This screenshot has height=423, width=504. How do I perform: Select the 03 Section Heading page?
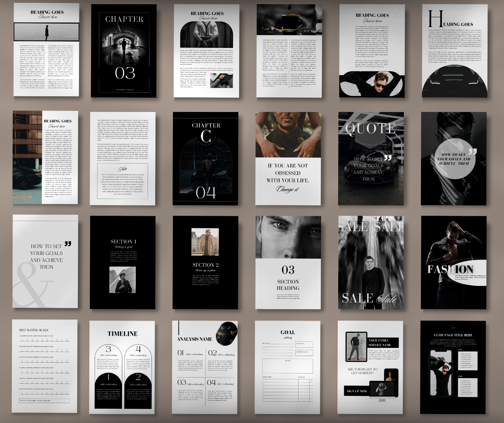288,262
